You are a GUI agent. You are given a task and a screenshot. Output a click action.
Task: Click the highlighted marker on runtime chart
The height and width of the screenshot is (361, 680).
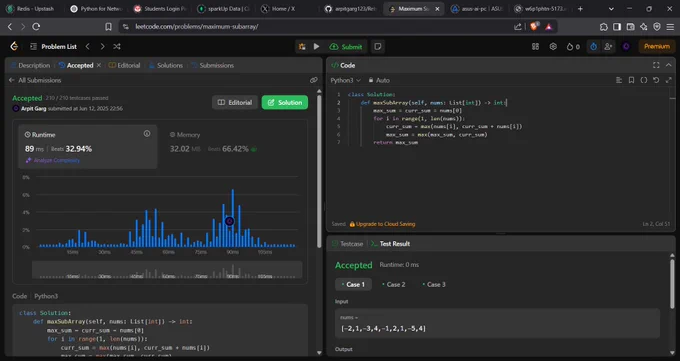point(229,221)
